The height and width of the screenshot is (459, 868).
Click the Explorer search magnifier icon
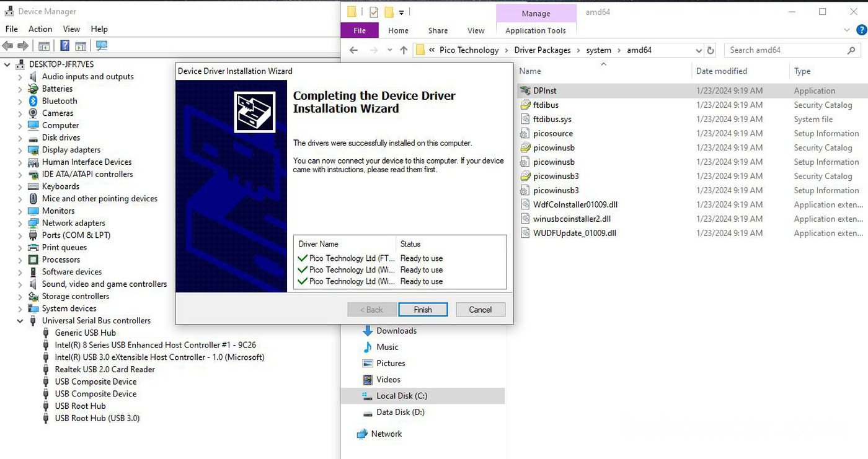point(851,50)
